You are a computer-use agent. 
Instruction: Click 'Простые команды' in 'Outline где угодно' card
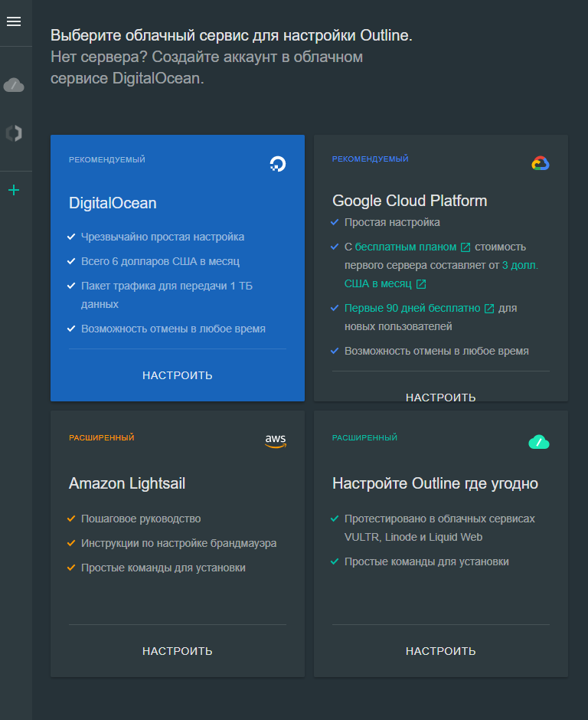[x=426, y=561]
